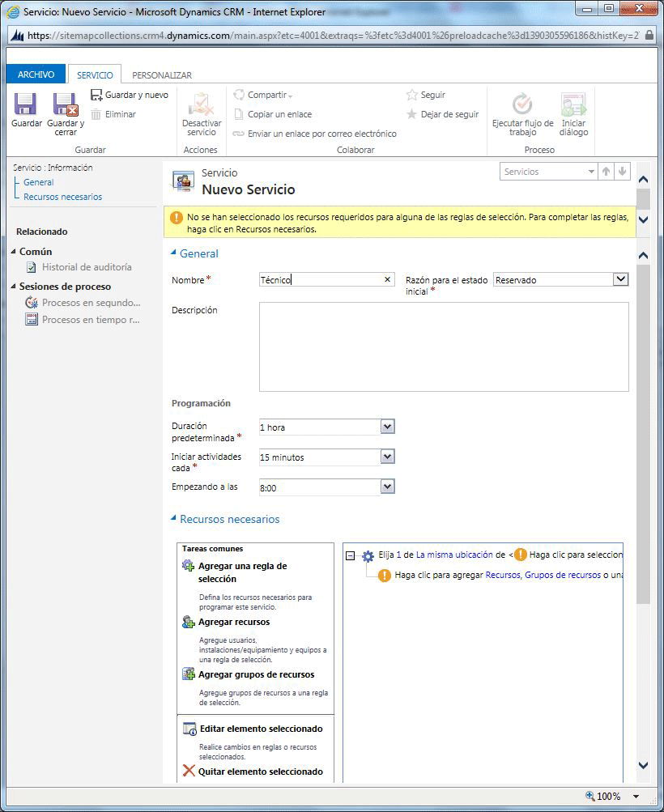Choose Enviar un enlace por correo electrónico
The height and width of the screenshot is (812, 664).
coord(315,134)
